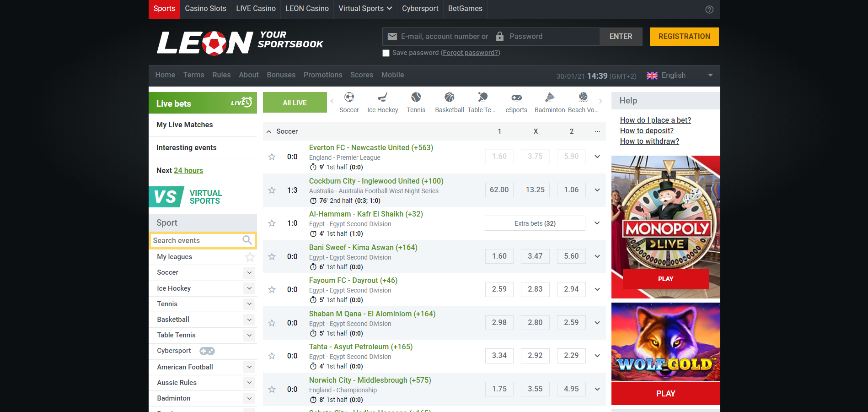Switch to the BetGames tab
Viewport: 868px width, 412px height.
pos(465,9)
